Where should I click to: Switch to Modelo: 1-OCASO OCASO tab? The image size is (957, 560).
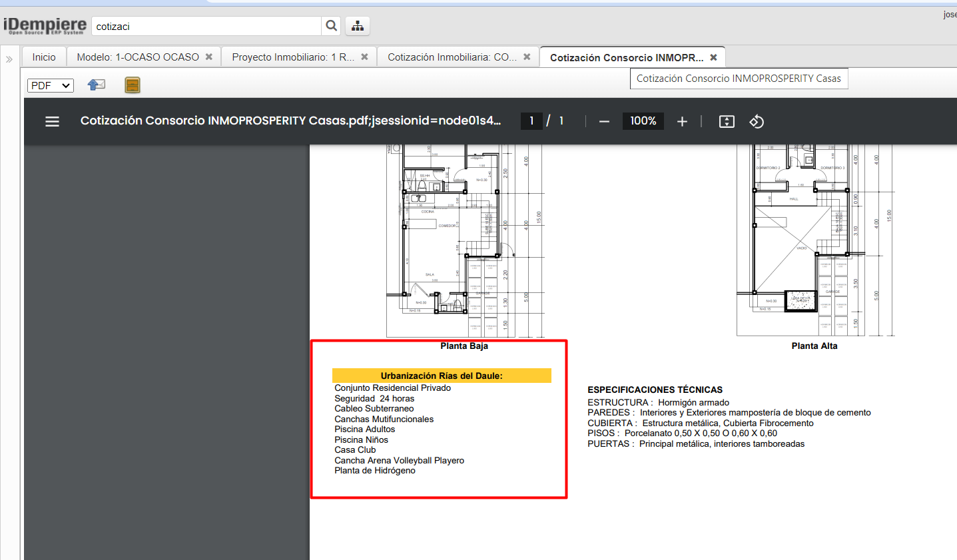(x=137, y=57)
